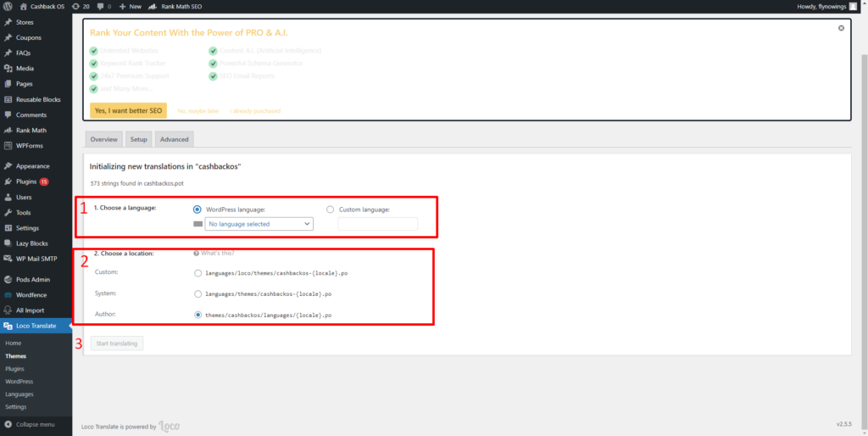Open the No language selected dropdown
This screenshot has width=868, height=436.
click(259, 225)
